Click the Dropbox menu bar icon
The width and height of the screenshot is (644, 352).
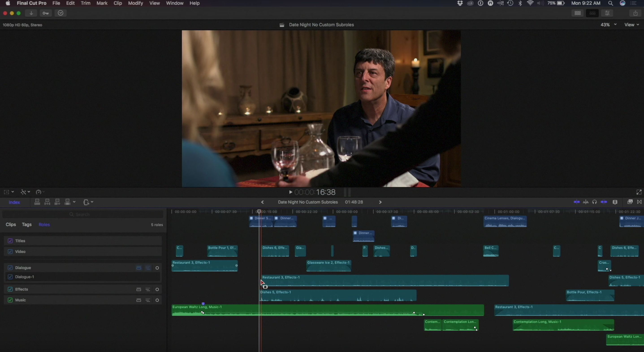click(x=460, y=3)
